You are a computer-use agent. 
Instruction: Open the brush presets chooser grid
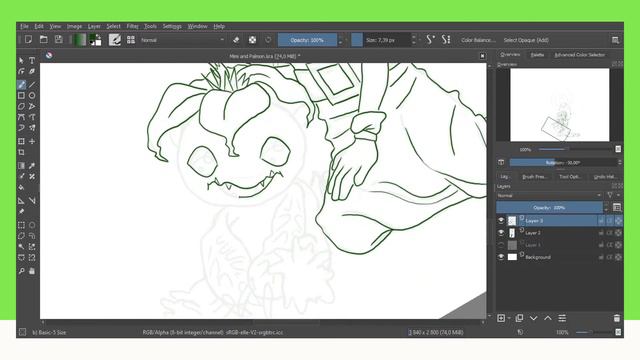tap(131, 40)
